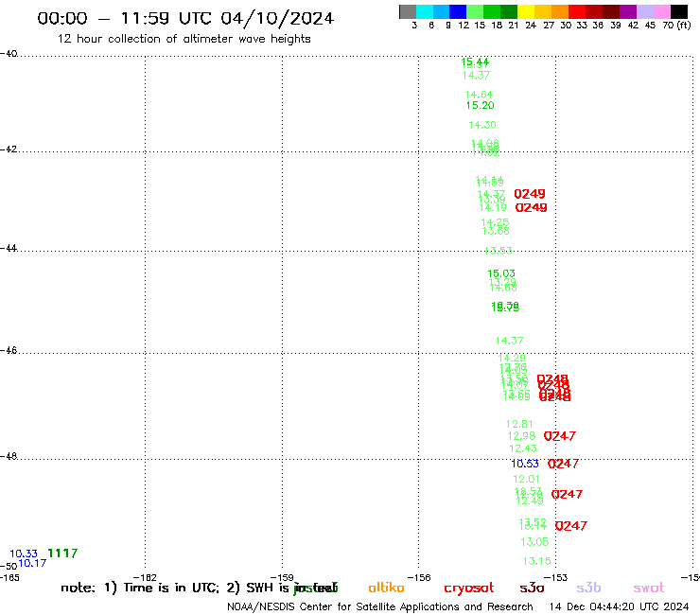Click the 13.68 wave height reading

point(496,231)
